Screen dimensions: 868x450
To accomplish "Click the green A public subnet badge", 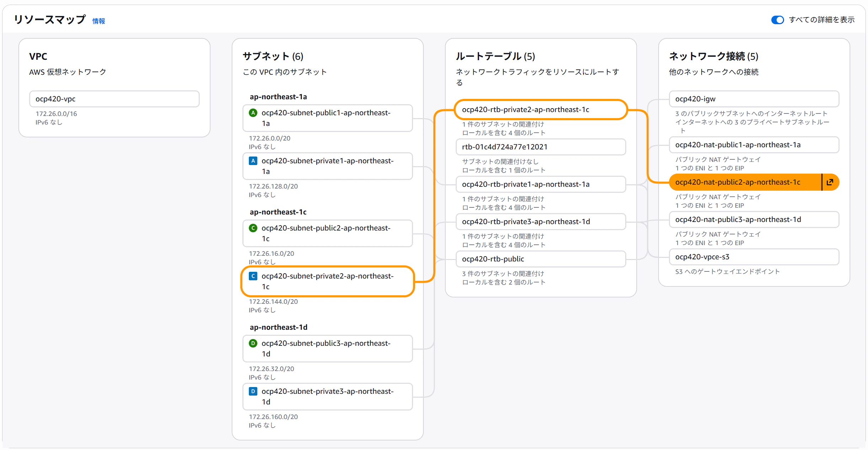I will [253, 113].
